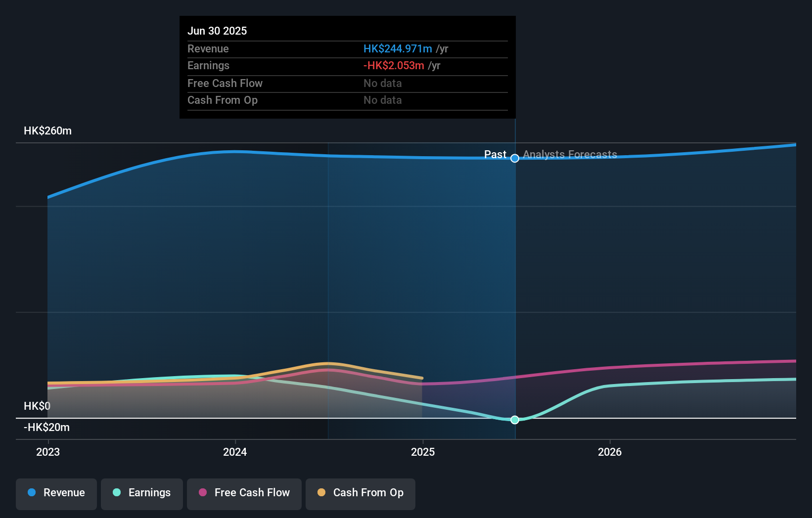Switch to the Analysts Forecasts section
Viewport: 812px width, 518px height.
point(569,154)
